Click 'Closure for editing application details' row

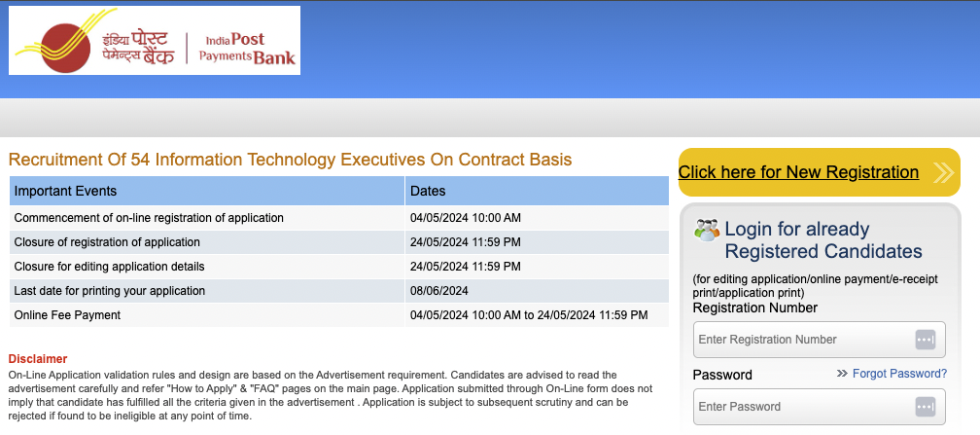click(x=109, y=267)
